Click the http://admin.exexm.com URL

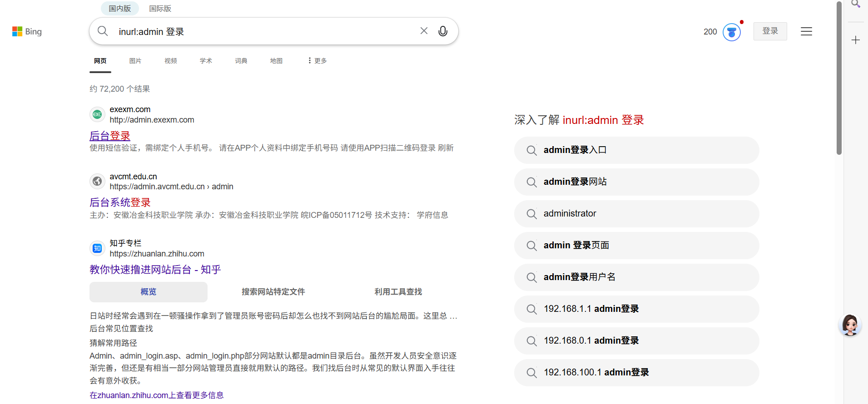click(152, 120)
